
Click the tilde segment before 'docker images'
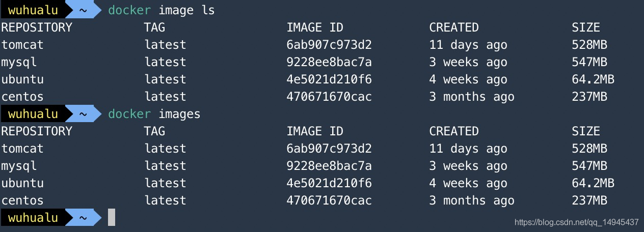(x=83, y=114)
